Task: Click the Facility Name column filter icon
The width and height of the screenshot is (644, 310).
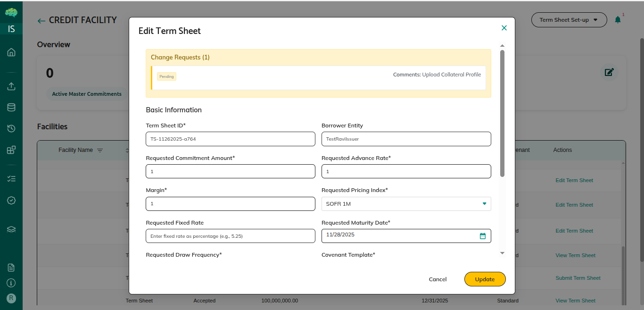Action: click(x=100, y=150)
